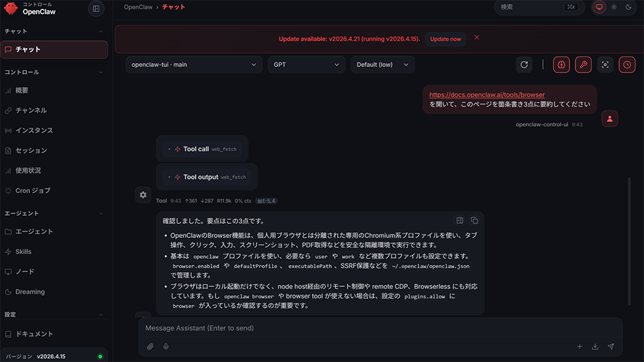Click the openclaw-control-ui sender label
The width and height of the screenshot is (644, 362).
point(542,125)
